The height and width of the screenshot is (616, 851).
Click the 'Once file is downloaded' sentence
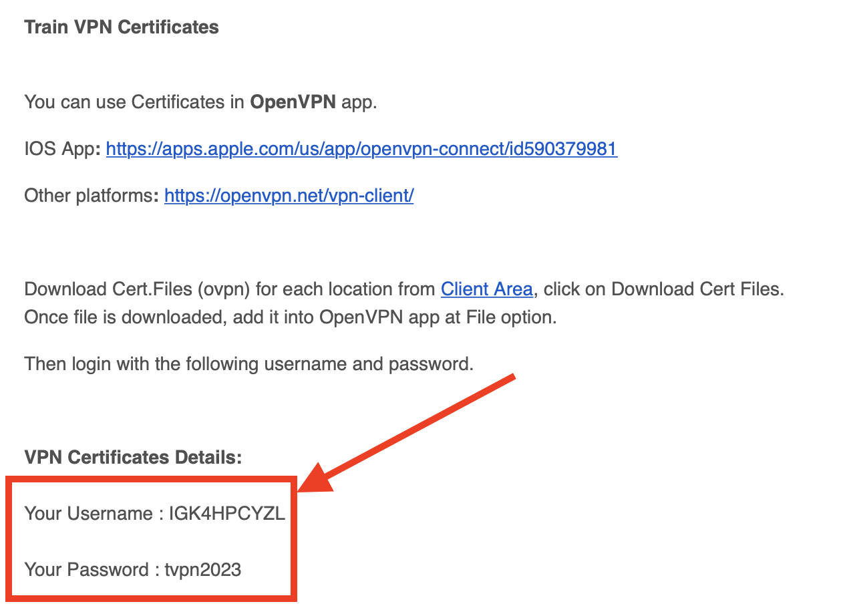click(x=290, y=317)
